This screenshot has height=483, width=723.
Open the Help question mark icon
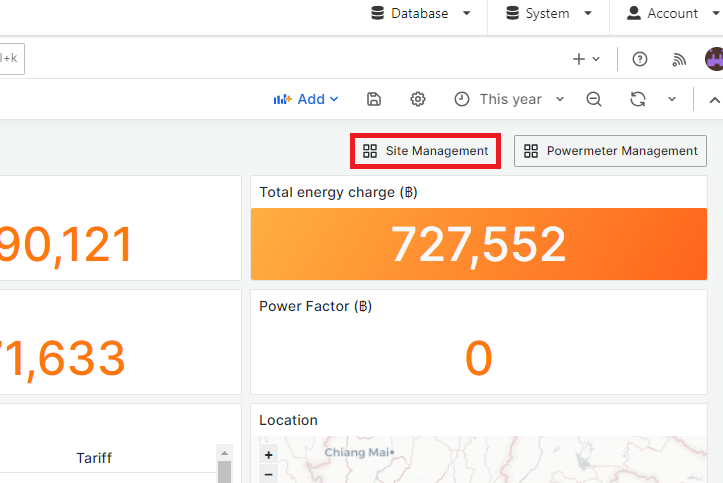(640, 59)
